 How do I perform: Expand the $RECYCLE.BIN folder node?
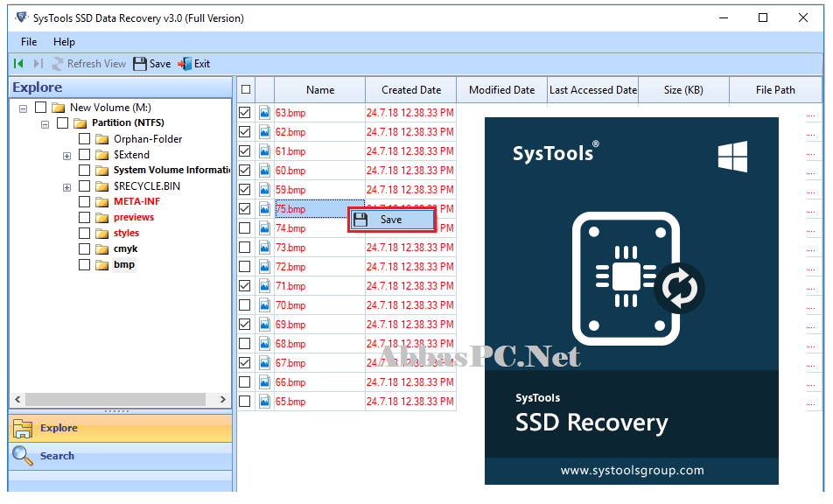coord(66,187)
